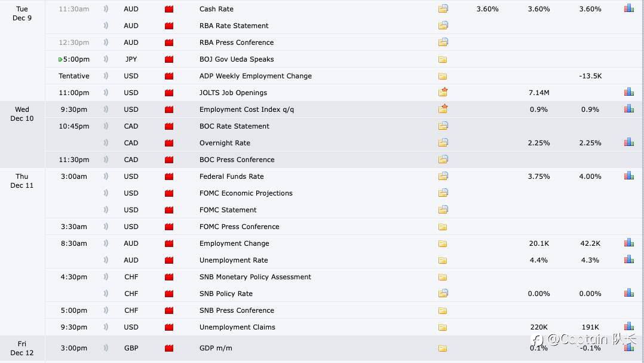Screen dimensions: 644x363
Task: Open detail folder for FOMC Press Conference
Action: pyautogui.click(x=443, y=227)
